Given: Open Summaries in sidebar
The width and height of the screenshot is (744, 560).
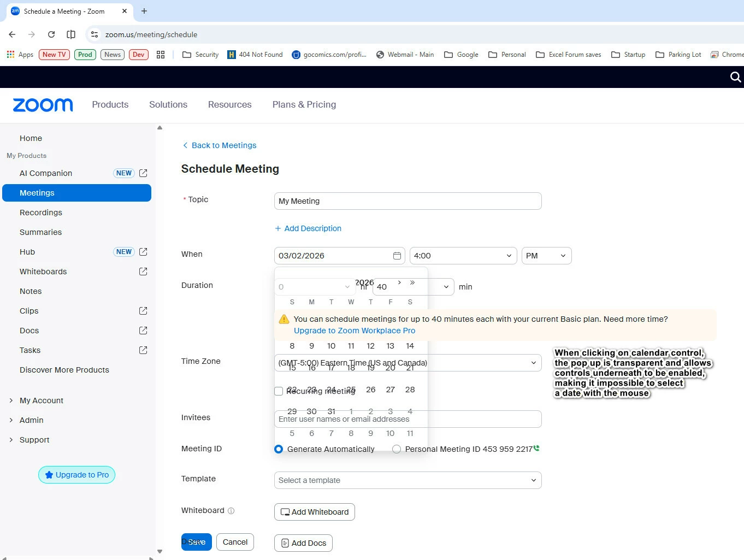Looking at the screenshot, I should 41,232.
